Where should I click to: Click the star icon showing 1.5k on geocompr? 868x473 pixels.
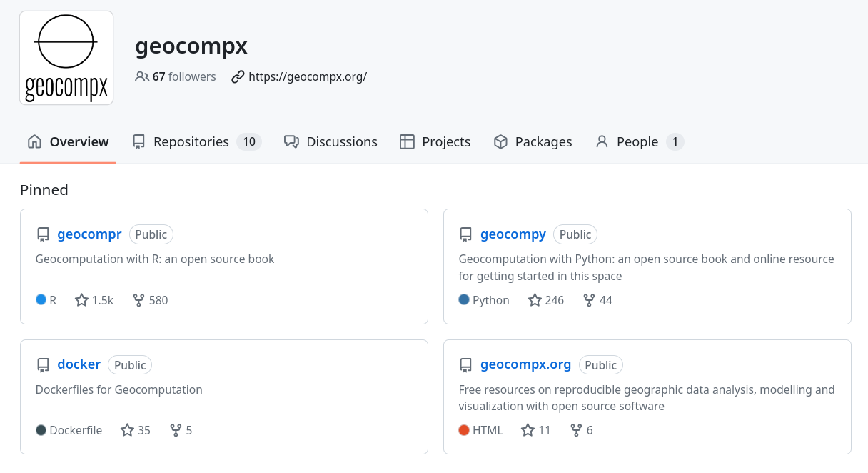point(81,300)
